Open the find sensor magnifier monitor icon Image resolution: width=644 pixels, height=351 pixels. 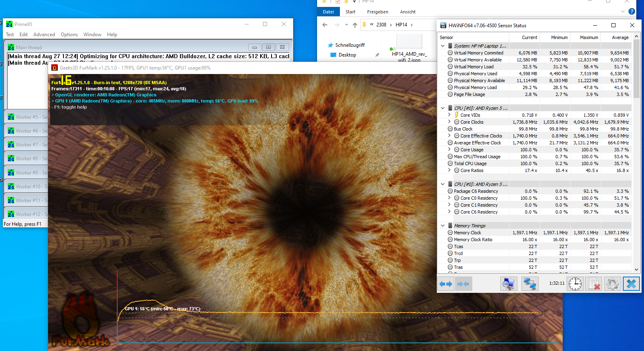tap(508, 284)
